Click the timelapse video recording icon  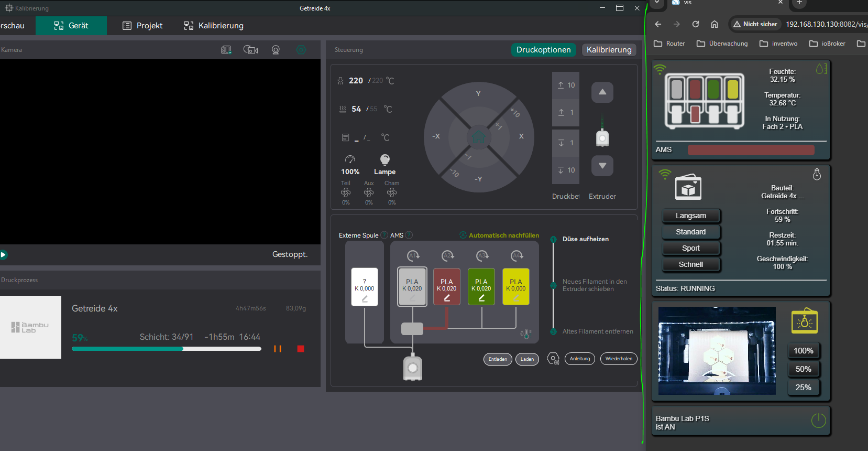[251, 50]
